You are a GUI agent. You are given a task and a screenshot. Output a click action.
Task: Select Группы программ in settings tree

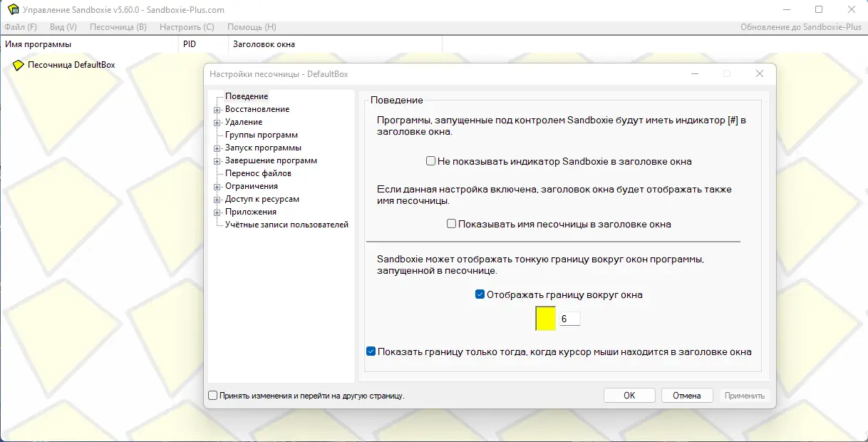point(262,135)
